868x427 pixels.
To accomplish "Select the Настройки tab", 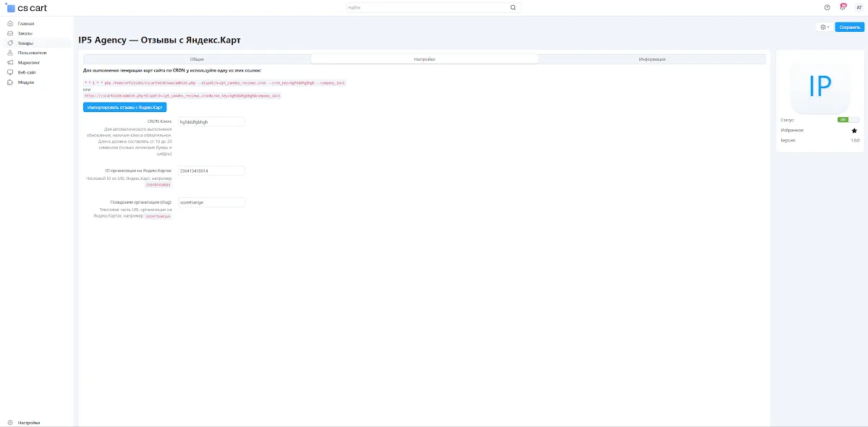I will point(425,59).
